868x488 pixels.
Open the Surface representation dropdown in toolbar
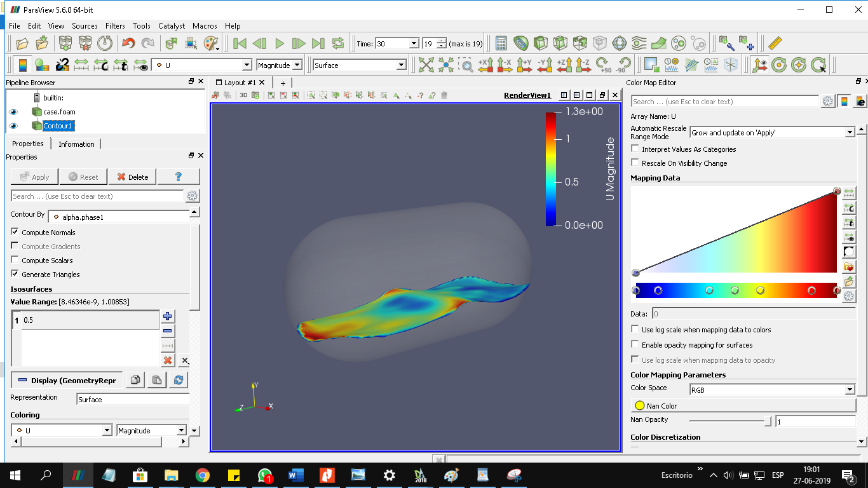tap(360, 65)
